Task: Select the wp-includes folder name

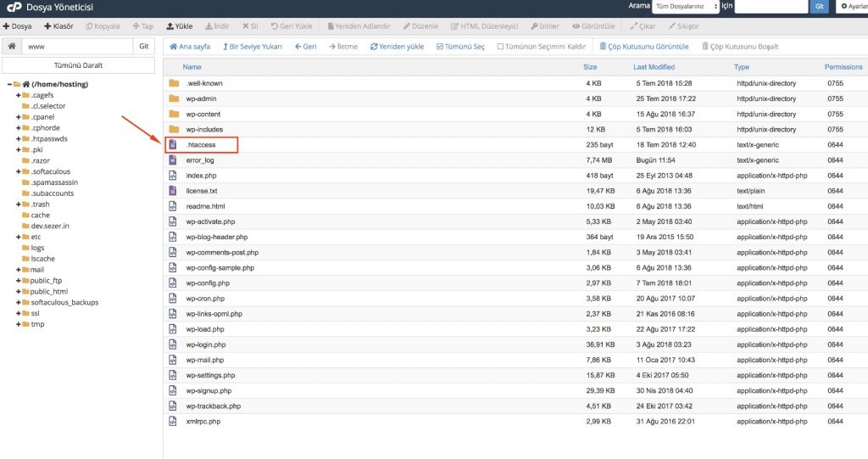Action: [204, 130]
